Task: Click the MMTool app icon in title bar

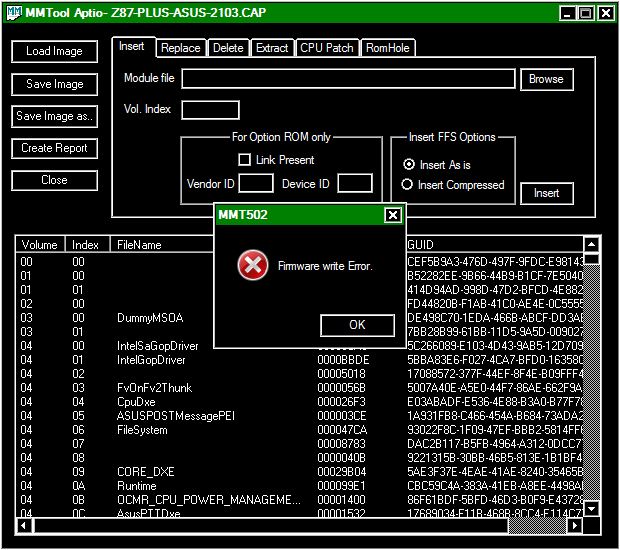Action: [14, 13]
